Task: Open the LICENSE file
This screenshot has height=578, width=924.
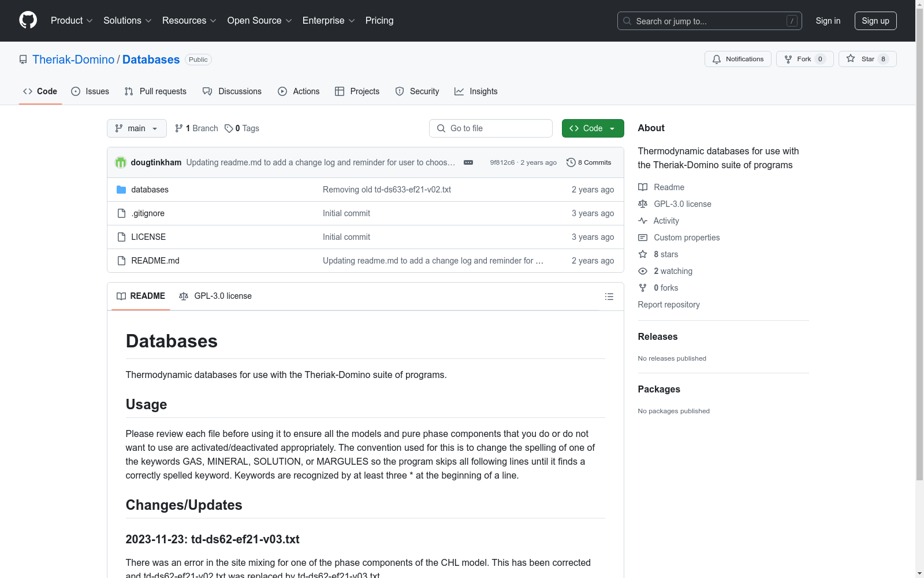Action: 148,237
